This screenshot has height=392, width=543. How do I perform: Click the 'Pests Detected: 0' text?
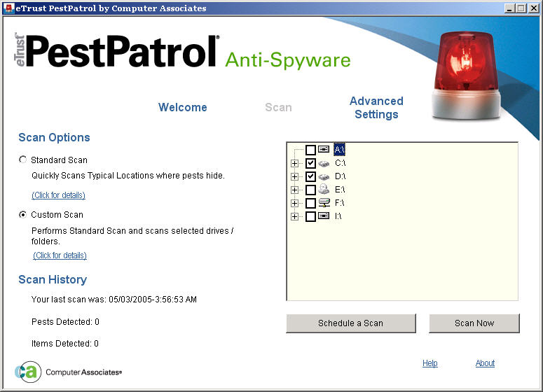[x=65, y=322]
